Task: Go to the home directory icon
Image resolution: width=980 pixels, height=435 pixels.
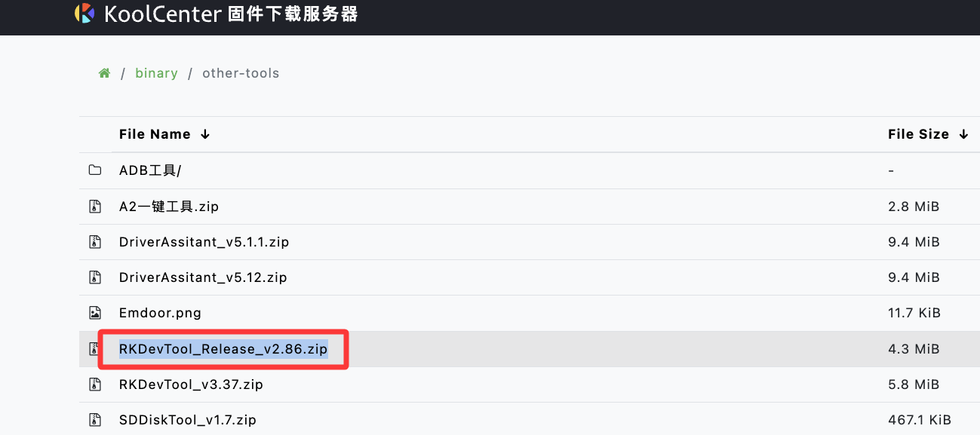Action: pos(104,73)
